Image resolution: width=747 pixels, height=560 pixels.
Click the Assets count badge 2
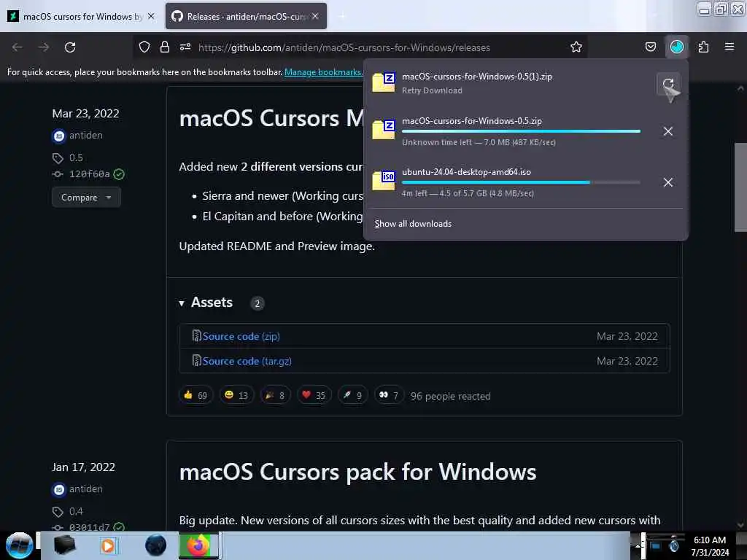click(x=258, y=303)
